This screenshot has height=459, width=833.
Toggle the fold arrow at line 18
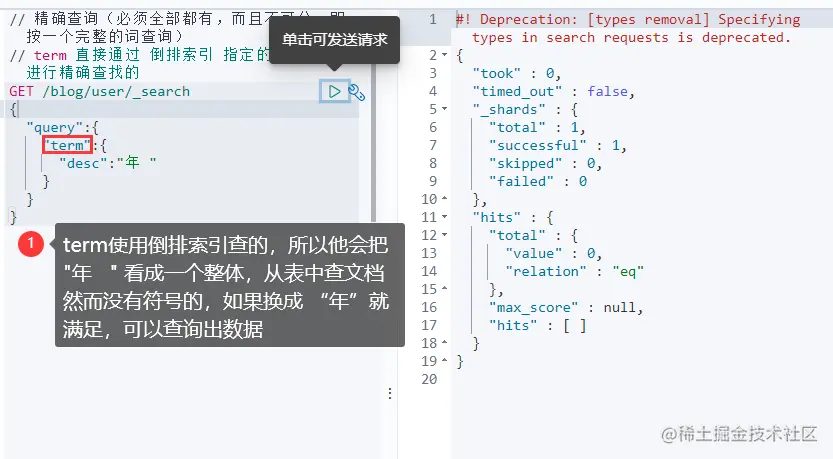pyautogui.click(x=445, y=343)
